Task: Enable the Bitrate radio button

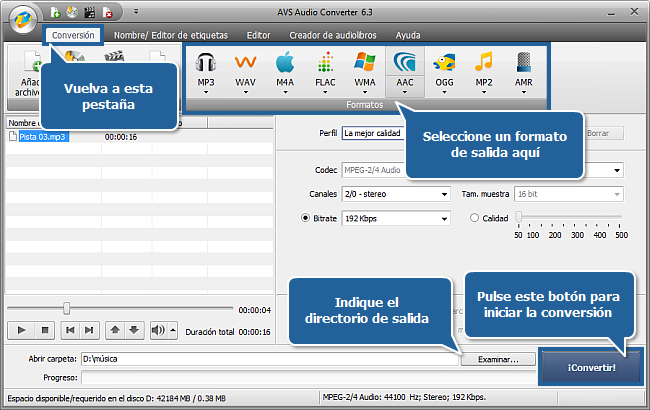Action: tap(305, 218)
